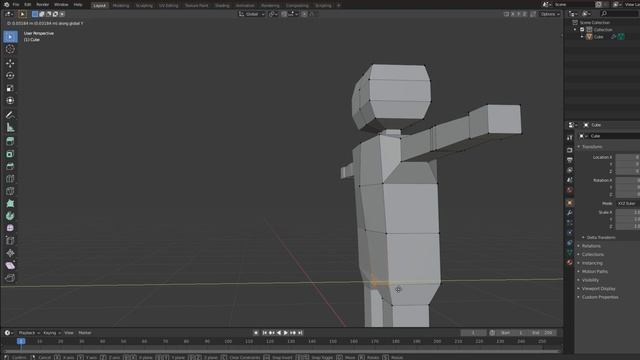Select the Cursor tool
The image size is (640, 360).
[x=10, y=49]
